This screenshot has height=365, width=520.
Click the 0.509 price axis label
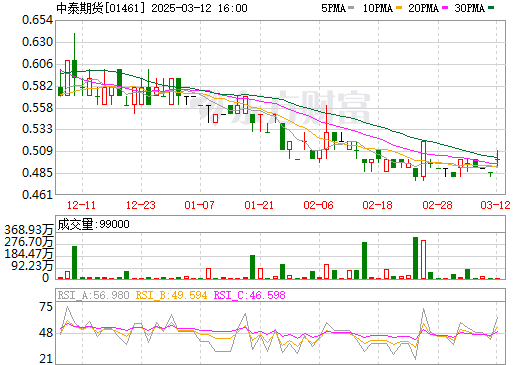coord(38,151)
